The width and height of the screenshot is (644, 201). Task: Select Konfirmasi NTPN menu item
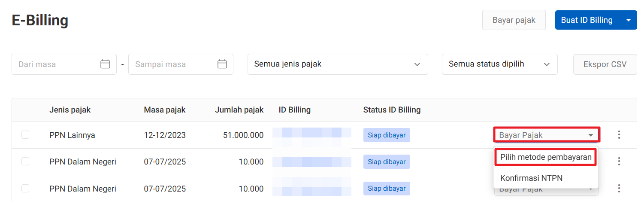(531, 178)
